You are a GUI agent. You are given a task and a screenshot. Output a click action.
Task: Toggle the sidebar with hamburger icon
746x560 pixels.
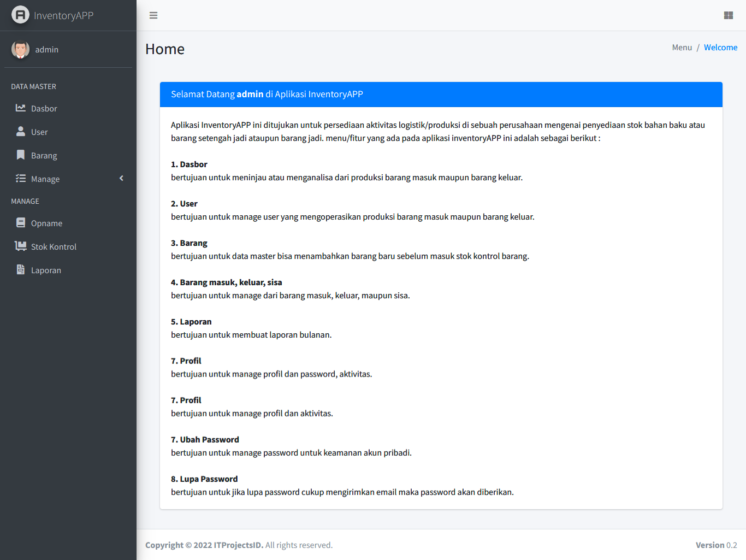point(153,15)
